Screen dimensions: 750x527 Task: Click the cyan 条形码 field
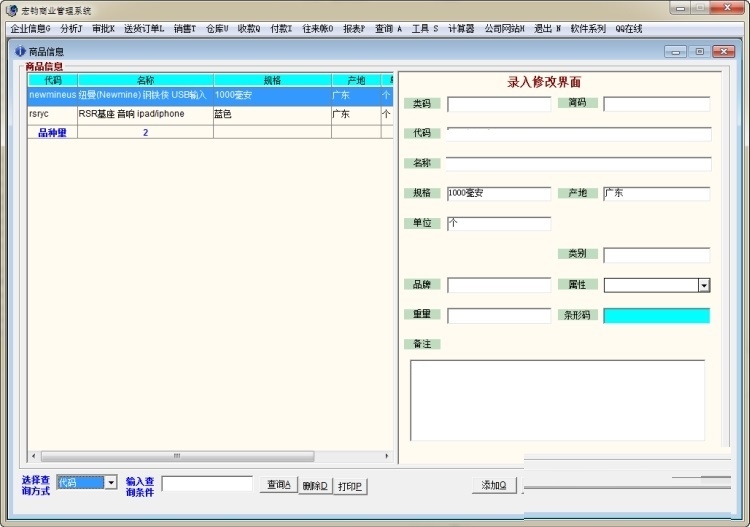click(656, 316)
